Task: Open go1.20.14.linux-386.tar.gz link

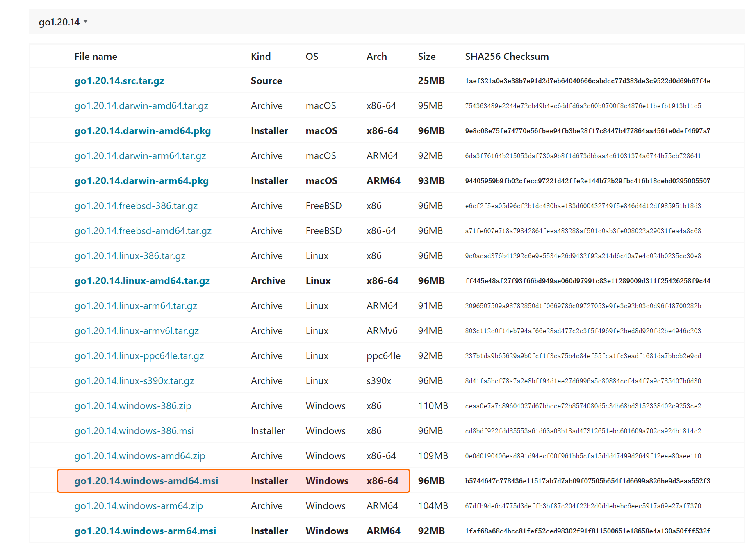Action: click(x=130, y=256)
